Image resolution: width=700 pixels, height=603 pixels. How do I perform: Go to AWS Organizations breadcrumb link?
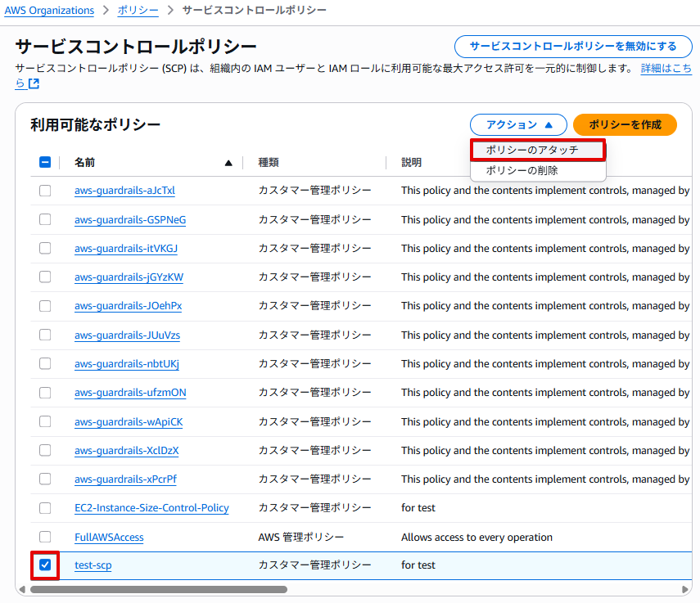point(49,11)
